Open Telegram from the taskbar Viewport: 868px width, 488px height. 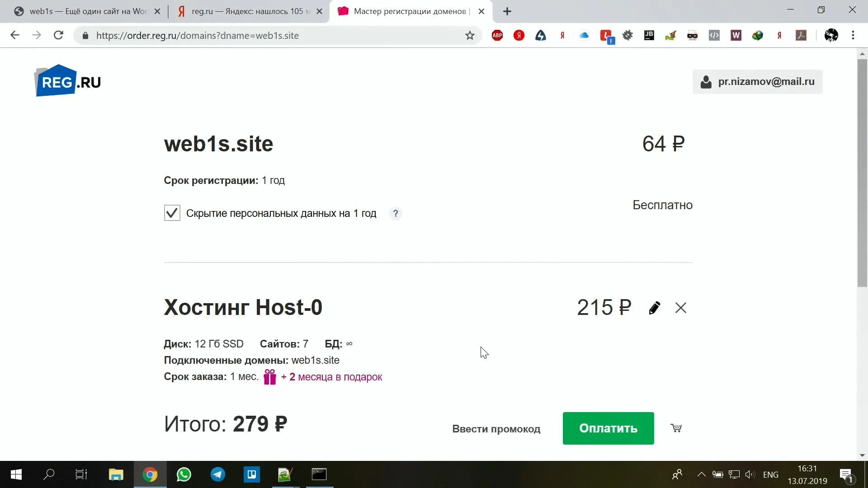pyautogui.click(x=218, y=474)
